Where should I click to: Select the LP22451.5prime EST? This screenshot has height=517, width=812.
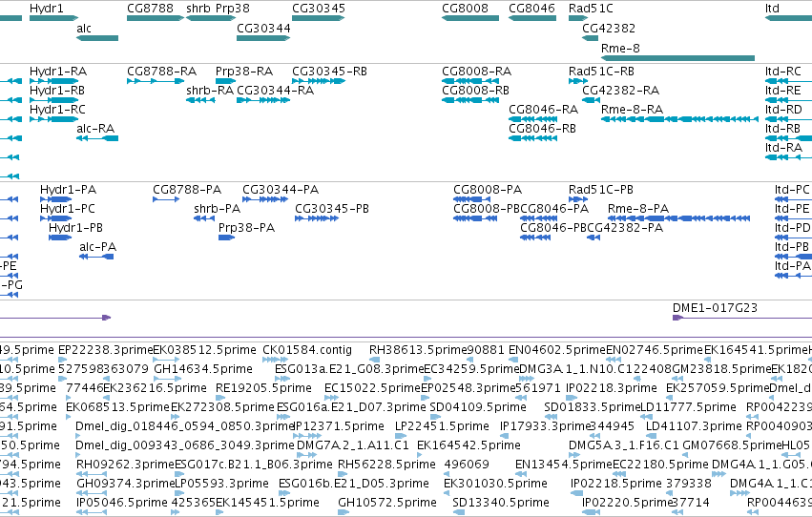coord(400,436)
